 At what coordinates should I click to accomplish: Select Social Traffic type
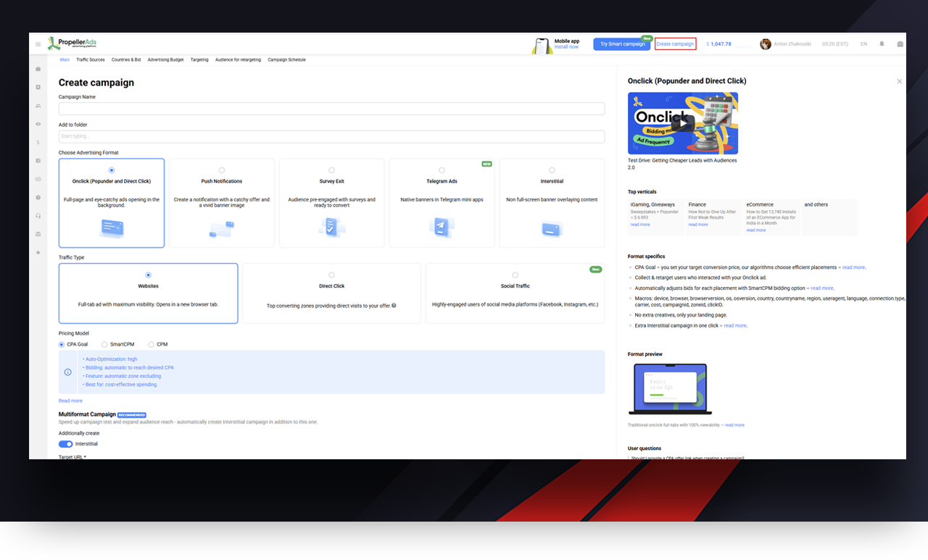[x=515, y=293]
